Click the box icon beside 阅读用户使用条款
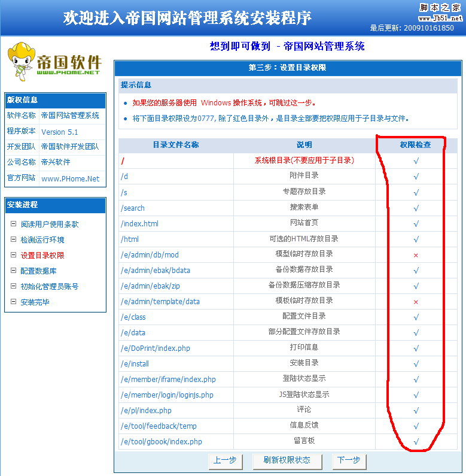 [13, 224]
